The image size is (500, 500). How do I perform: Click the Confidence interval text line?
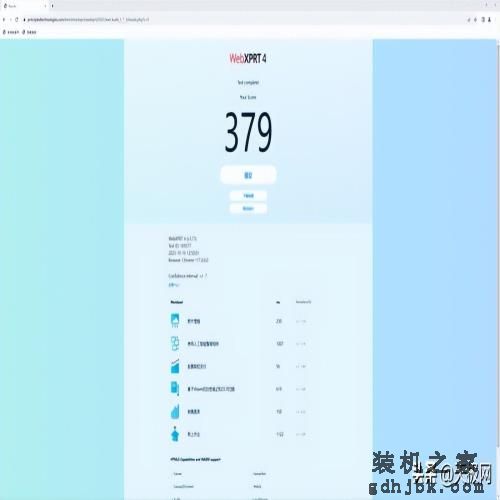pos(188,276)
